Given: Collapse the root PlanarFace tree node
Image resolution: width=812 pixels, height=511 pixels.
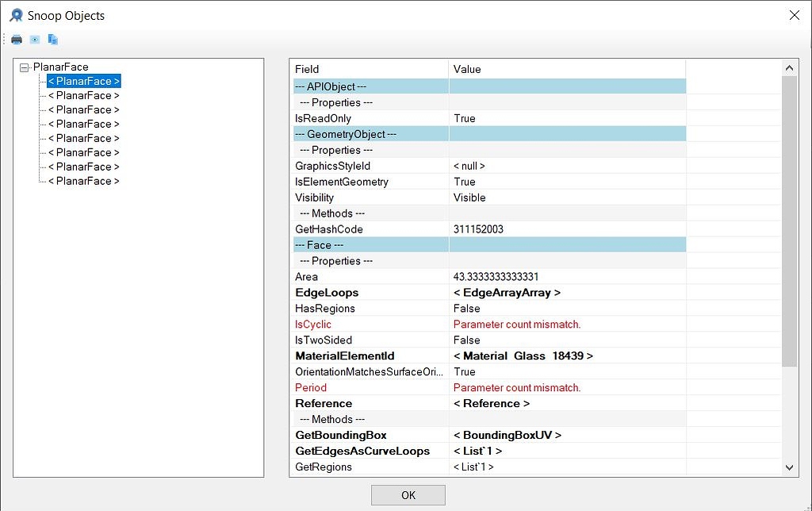Looking at the screenshot, I should tap(25, 67).
